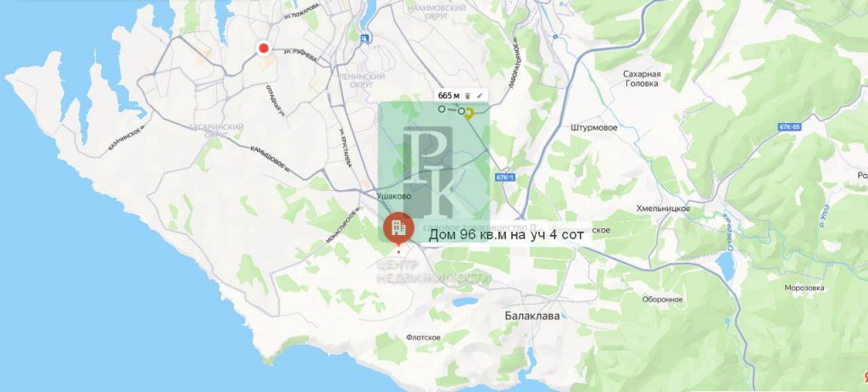Open the Дом 96 кв.м на уч 4 сот label
The width and height of the screenshot is (868, 392).
tap(506, 236)
